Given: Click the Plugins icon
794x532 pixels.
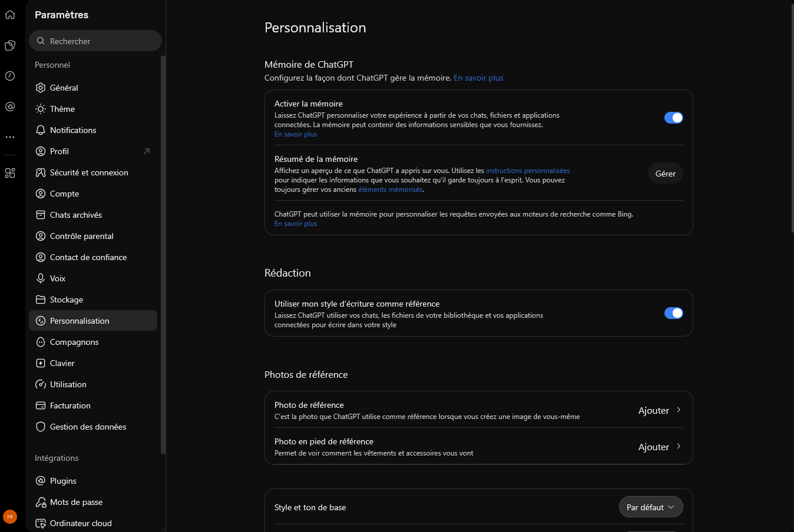Looking at the screenshot, I should [x=41, y=481].
